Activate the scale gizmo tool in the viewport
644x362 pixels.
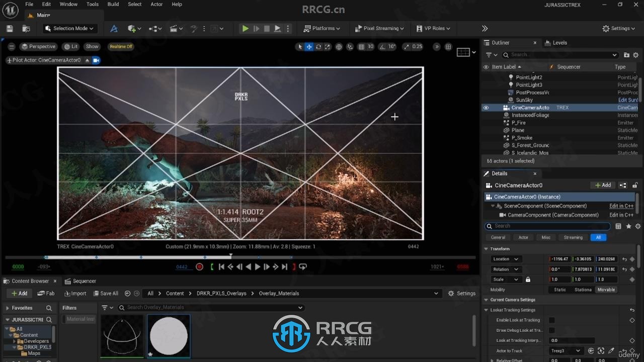pyautogui.click(x=327, y=47)
